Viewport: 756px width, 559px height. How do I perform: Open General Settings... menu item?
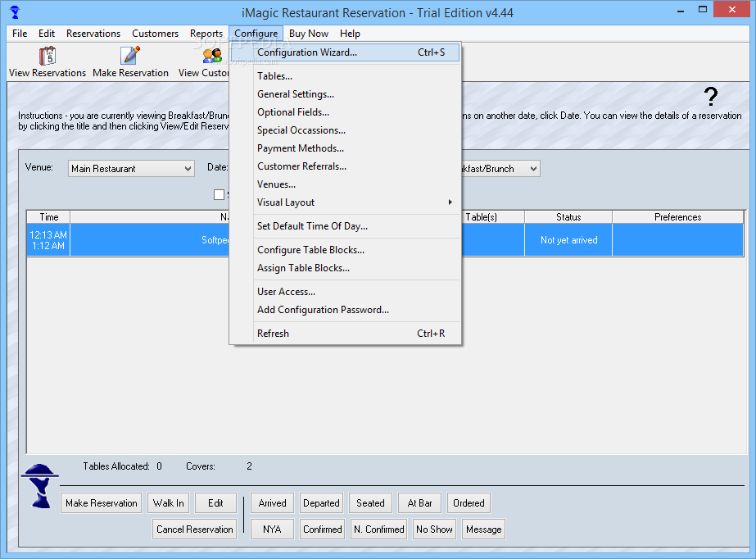point(345,94)
